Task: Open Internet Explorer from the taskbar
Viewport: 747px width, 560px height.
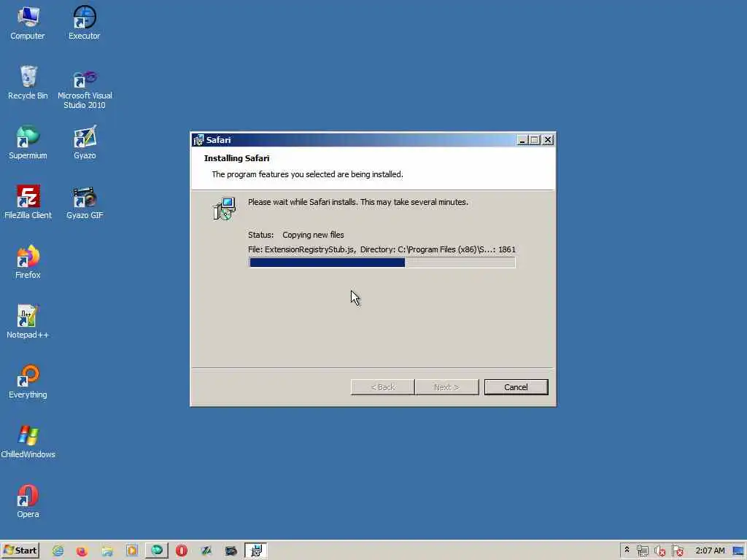Action: tap(58, 551)
